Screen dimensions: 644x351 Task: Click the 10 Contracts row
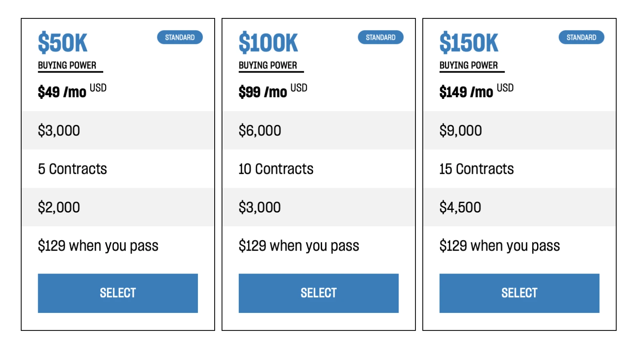tap(276, 169)
